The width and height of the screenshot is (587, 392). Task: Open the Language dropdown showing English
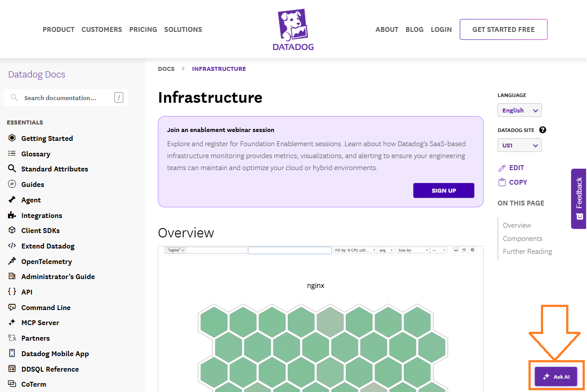[x=520, y=110]
